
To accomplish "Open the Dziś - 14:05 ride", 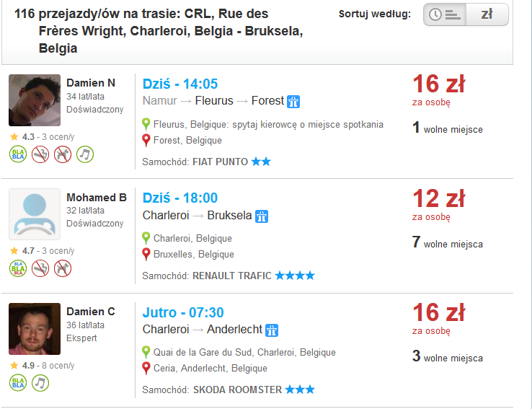I will click(180, 84).
